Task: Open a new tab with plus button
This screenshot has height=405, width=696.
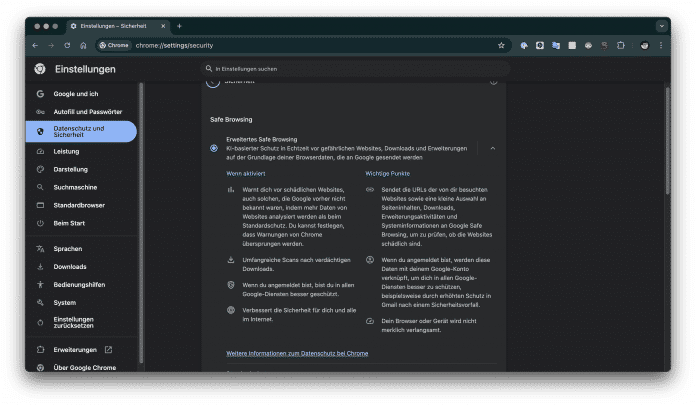Action: click(179, 26)
